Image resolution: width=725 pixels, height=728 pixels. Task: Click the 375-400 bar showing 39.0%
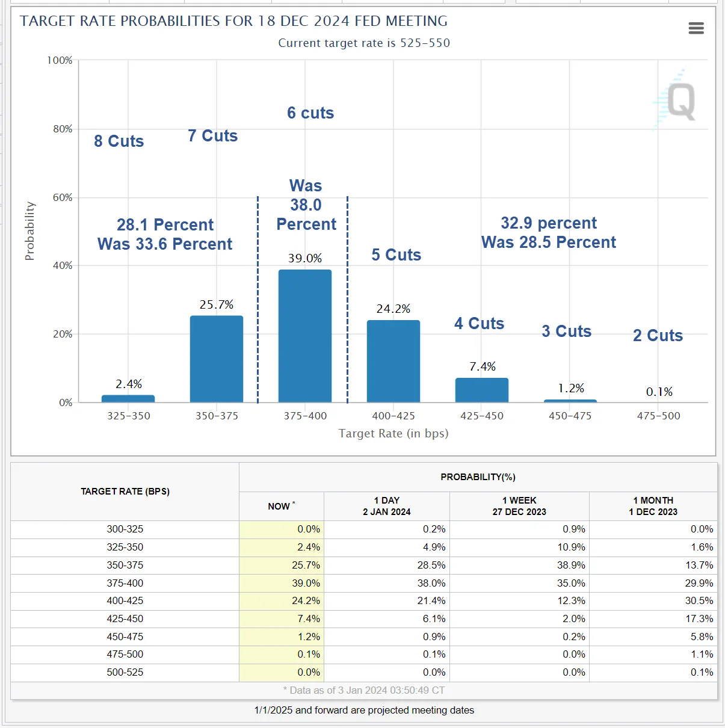point(305,336)
